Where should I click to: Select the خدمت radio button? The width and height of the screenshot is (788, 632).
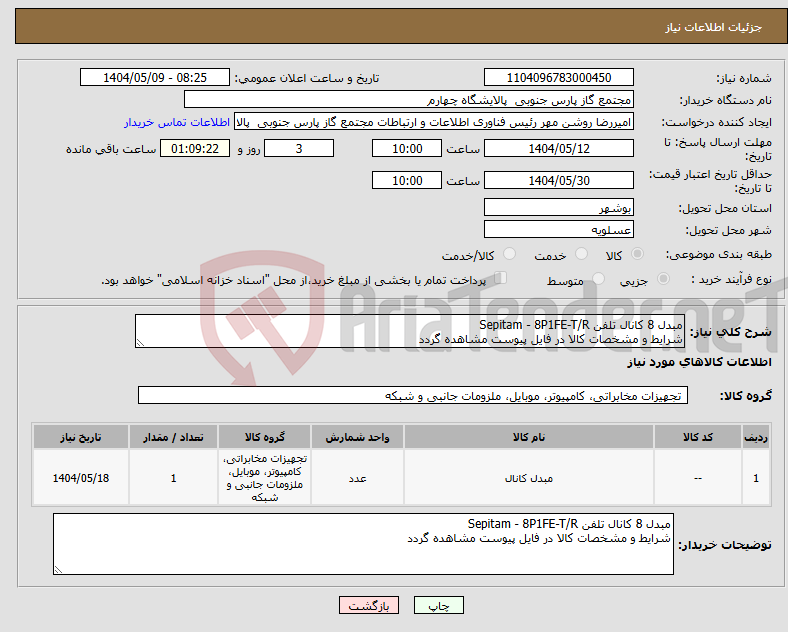coord(581,254)
